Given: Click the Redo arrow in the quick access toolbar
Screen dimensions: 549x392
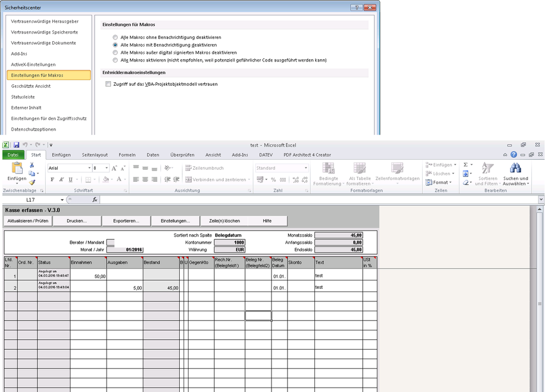Looking at the screenshot, I should [x=38, y=145].
